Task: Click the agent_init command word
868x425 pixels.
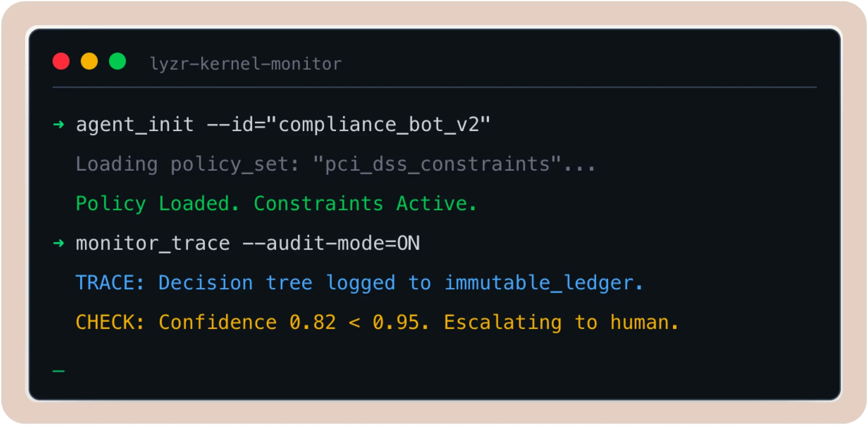Action: 135,125
